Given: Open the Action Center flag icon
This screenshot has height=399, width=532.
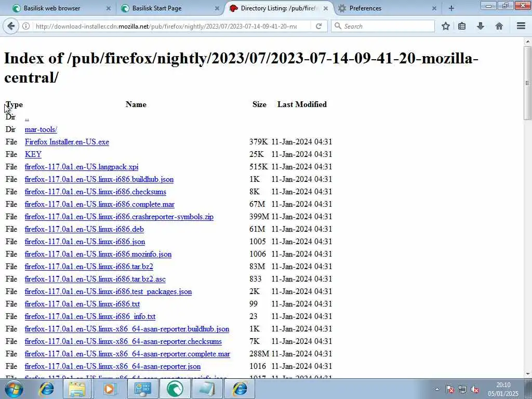Looking at the screenshot, I should pos(450,389).
